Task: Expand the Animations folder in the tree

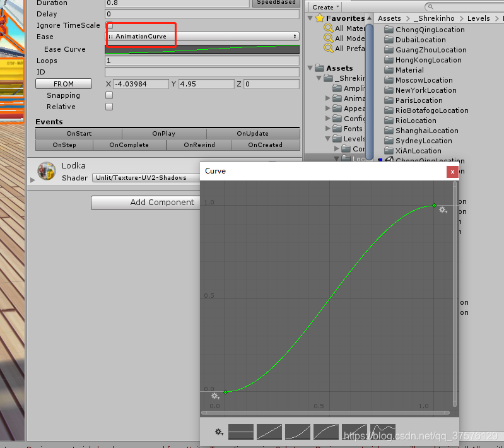Action: (328, 98)
